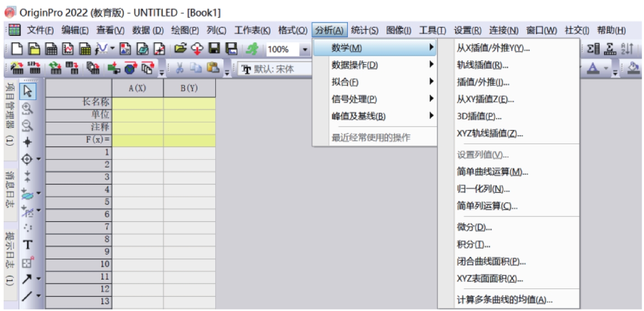This screenshot has height=311, width=644.
Task: Click the new matrix icon with yellow grid
Action: 85,49
